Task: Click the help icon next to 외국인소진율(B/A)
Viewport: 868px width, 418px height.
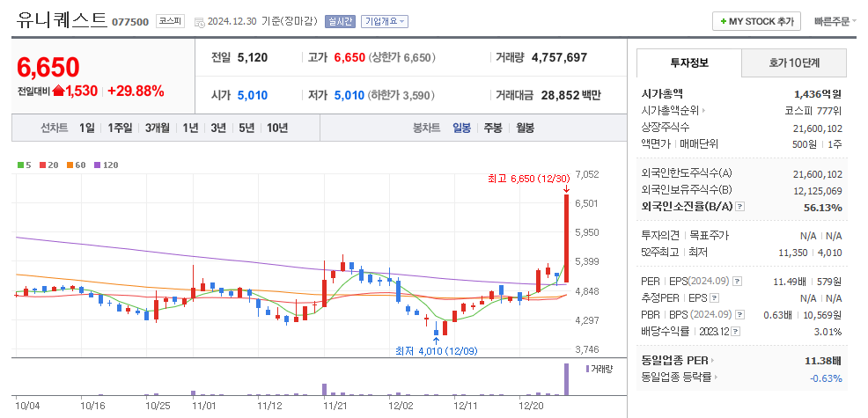Action: pyautogui.click(x=740, y=207)
